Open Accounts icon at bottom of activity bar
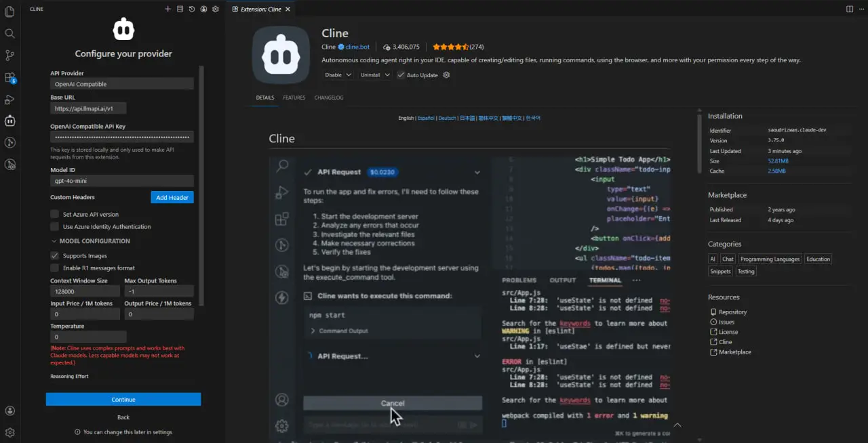 coord(9,410)
